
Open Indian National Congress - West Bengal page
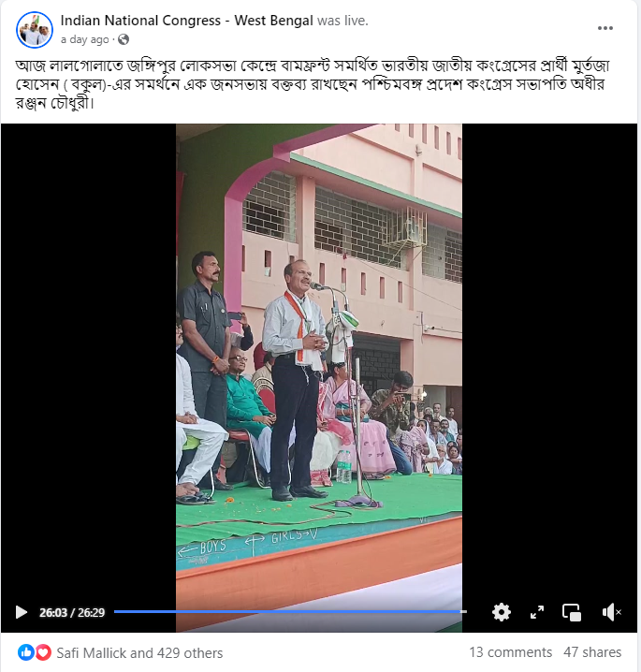tap(187, 21)
